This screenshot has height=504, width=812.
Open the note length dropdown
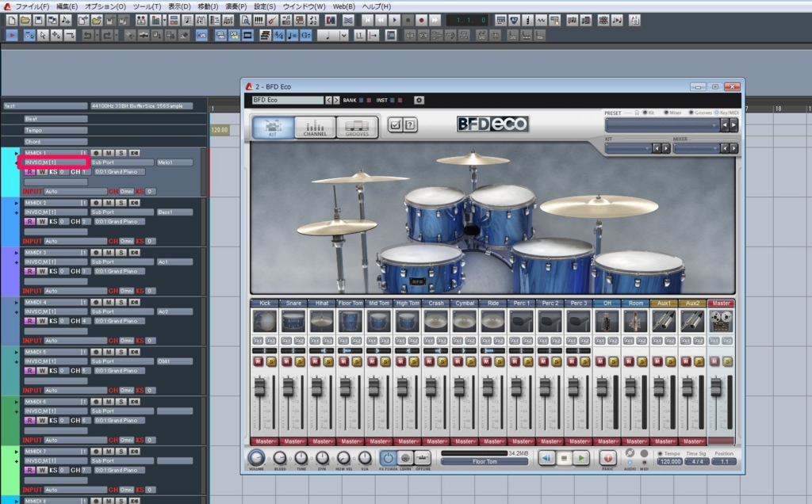(x=344, y=35)
